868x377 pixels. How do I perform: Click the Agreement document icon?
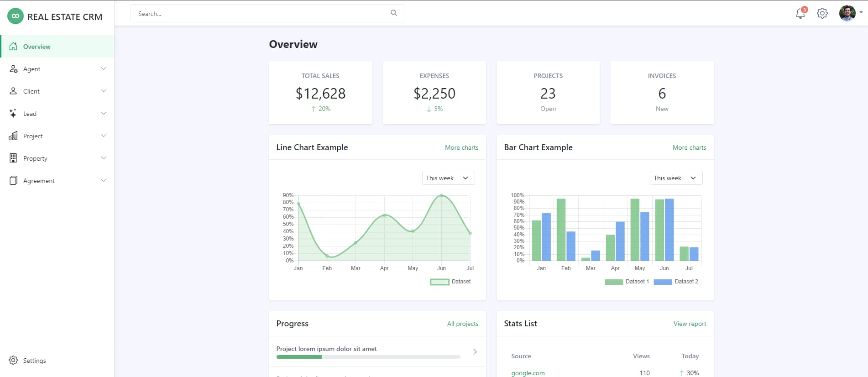coord(13,180)
